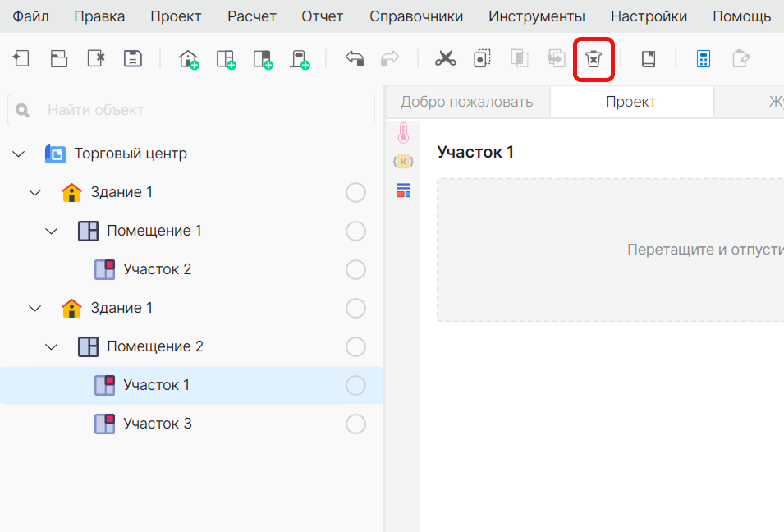Click the new project document icon
Screen dimensions: 784x532
click(21, 58)
